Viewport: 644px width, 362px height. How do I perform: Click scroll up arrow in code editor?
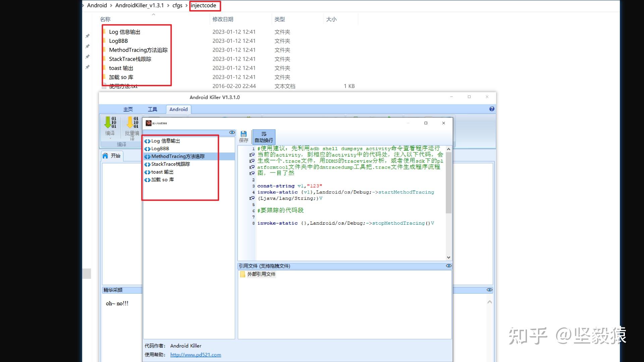pyautogui.click(x=448, y=149)
